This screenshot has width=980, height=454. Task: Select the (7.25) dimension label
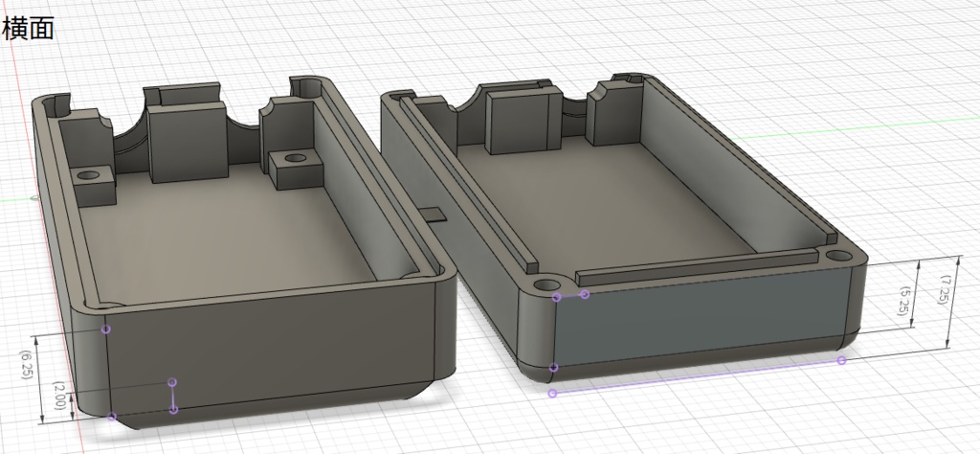(943, 289)
